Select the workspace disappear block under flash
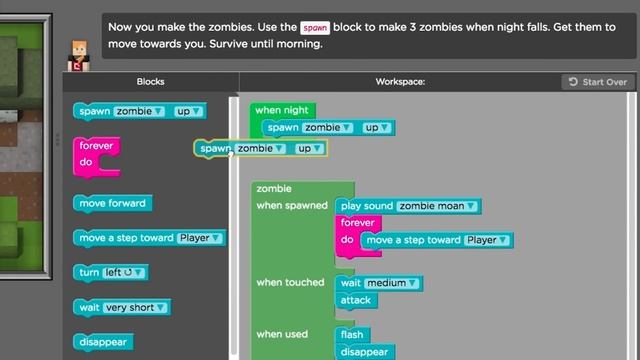Screen dimensions: 640x360 pos(364,352)
